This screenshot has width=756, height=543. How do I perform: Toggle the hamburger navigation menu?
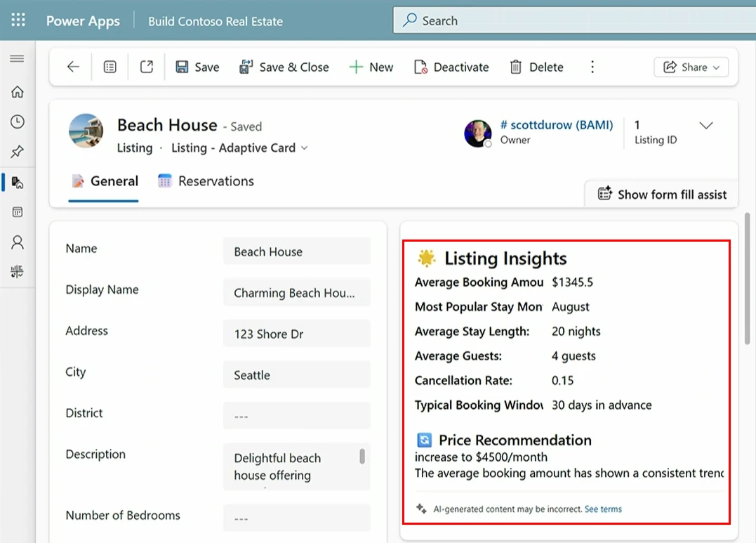(17, 58)
